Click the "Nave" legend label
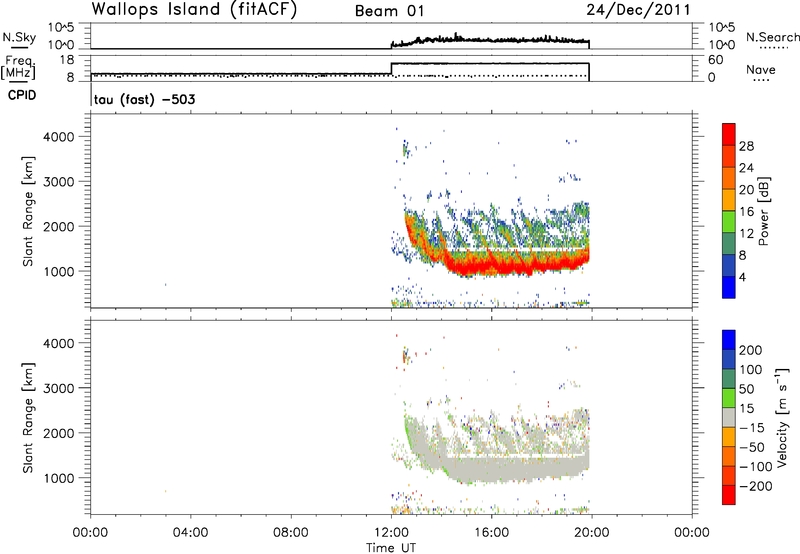This screenshot has width=800, height=554. click(761, 69)
